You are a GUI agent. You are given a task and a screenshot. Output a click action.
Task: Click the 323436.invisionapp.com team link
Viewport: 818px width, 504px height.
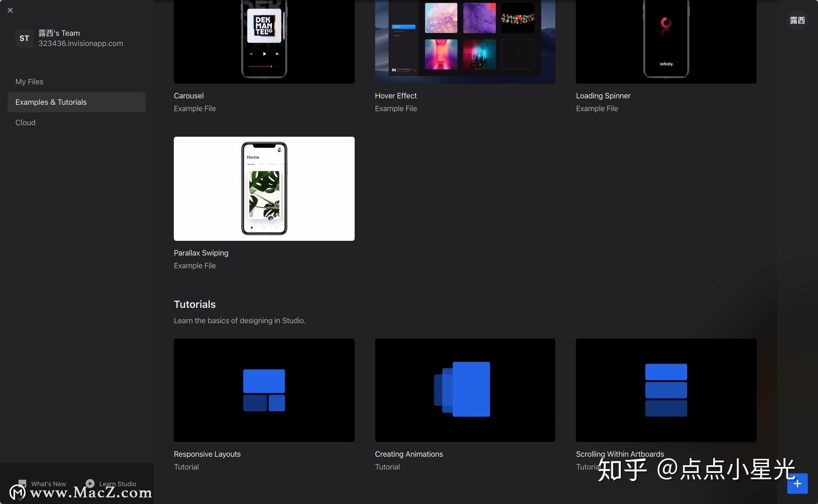pyautogui.click(x=81, y=43)
